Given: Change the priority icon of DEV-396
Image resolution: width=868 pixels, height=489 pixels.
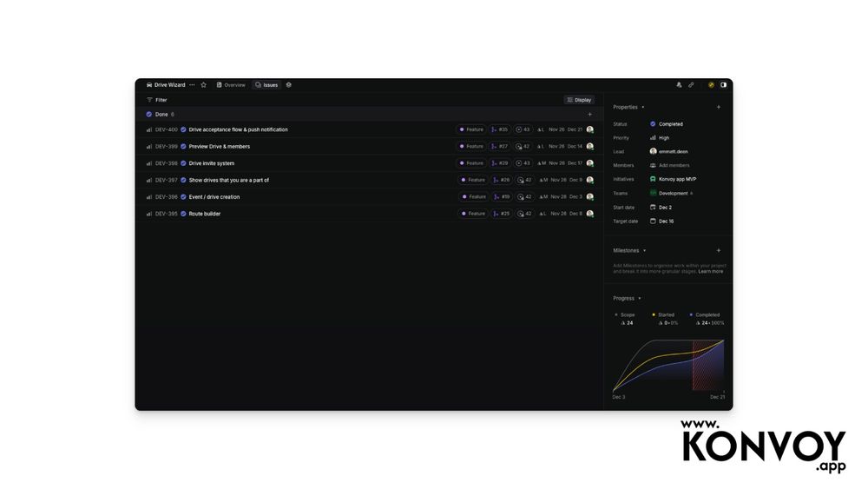Looking at the screenshot, I should point(149,196).
